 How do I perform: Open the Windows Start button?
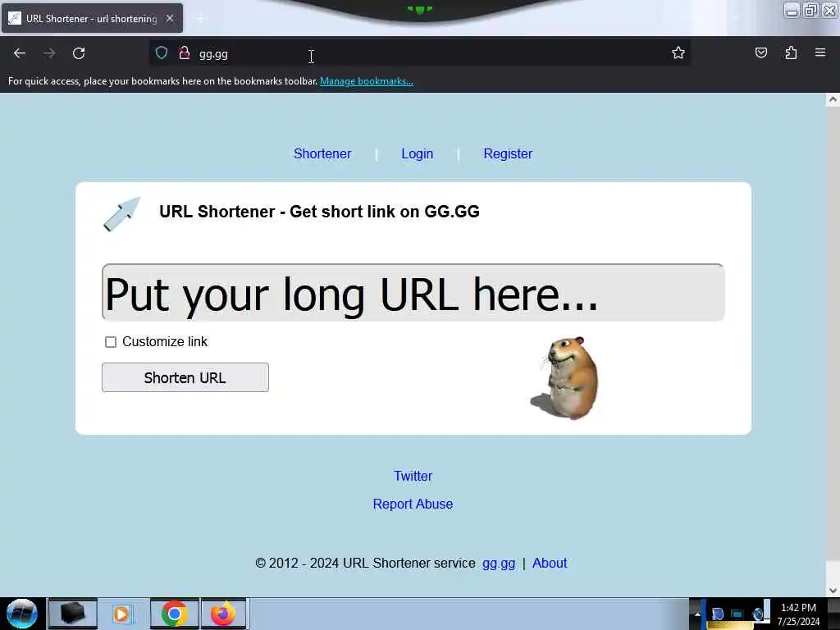tap(22, 614)
